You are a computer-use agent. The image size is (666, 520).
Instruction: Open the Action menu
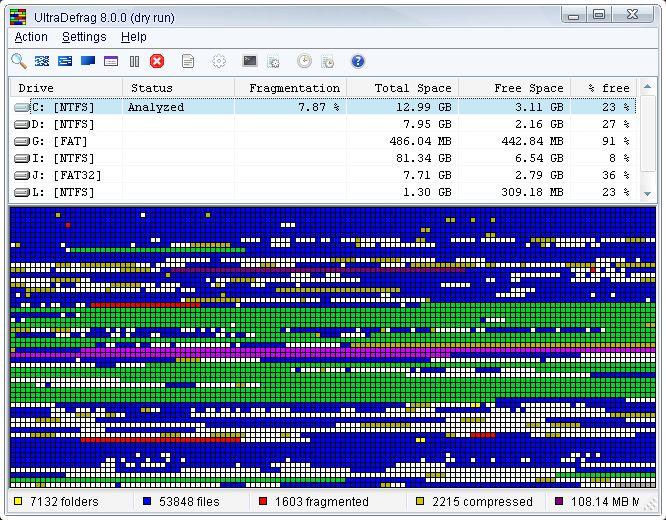tap(31, 37)
